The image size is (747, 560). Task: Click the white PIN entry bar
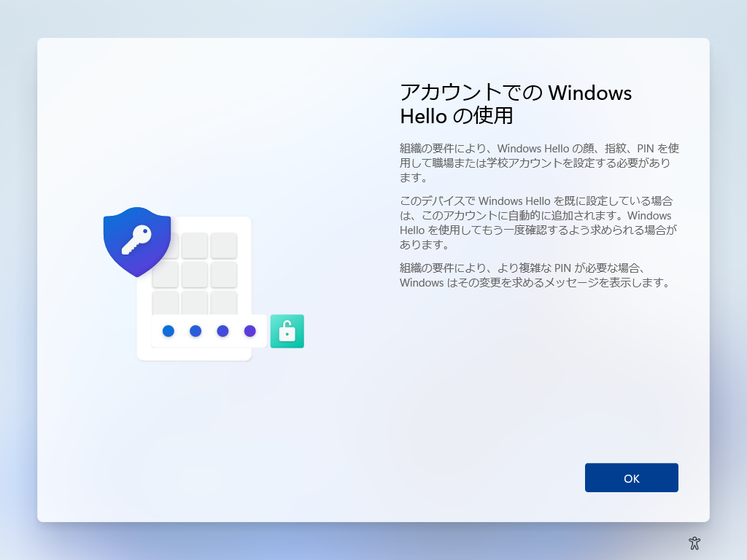coord(209,331)
